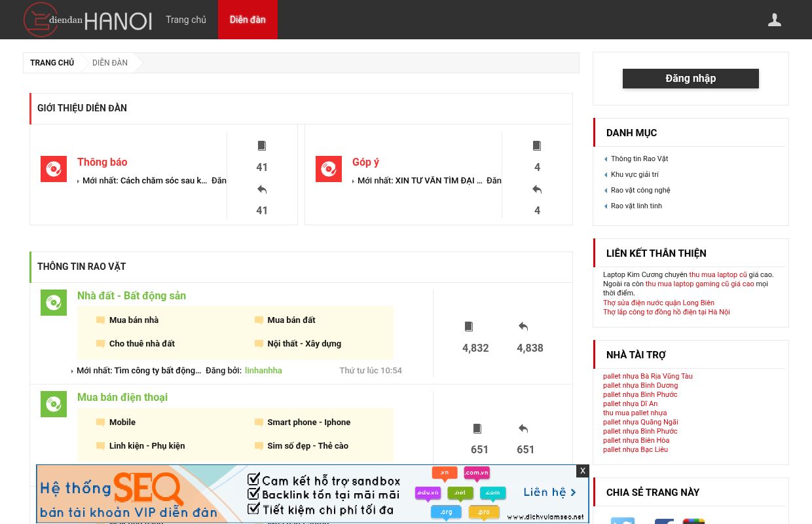Open Thông tin Rao Vặt category
This screenshot has height=524, width=812.
tap(639, 159)
